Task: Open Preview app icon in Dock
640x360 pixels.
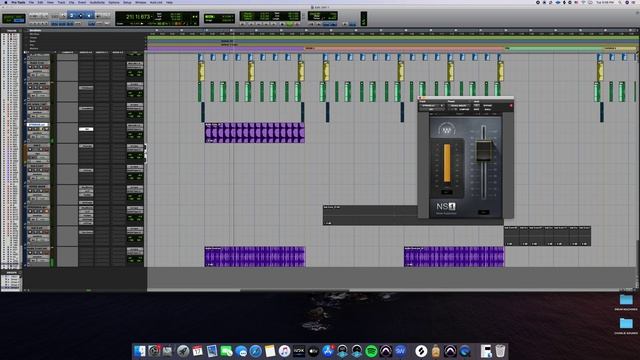Action: tap(212, 351)
